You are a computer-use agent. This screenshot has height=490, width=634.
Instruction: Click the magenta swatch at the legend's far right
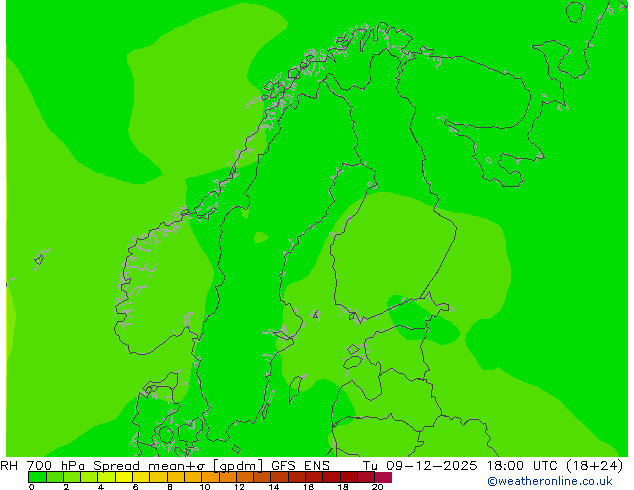tap(383, 477)
